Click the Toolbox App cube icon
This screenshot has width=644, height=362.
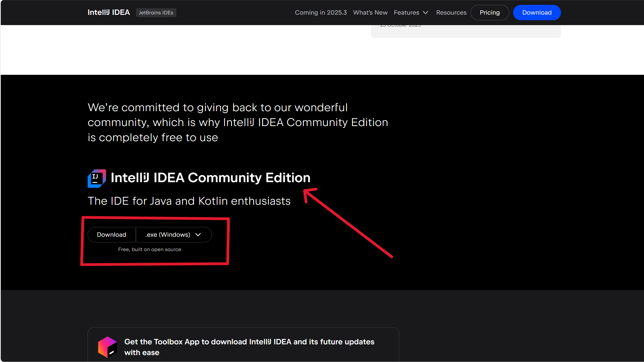[108, 347]
